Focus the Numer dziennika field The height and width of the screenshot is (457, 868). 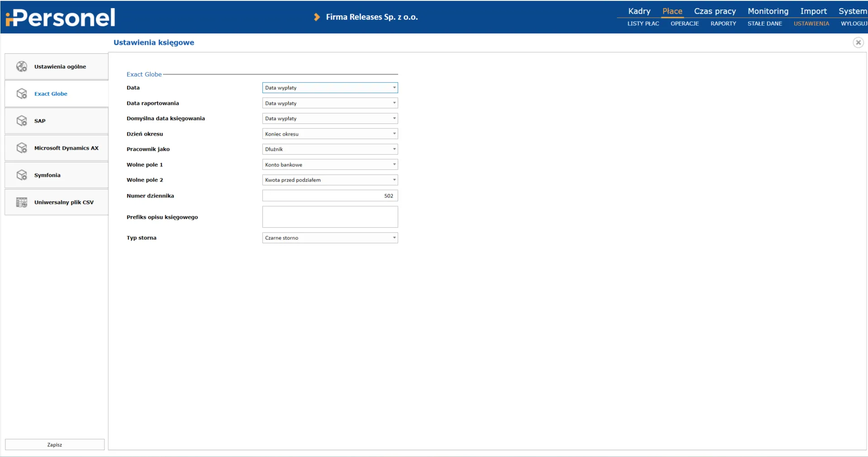330,196
